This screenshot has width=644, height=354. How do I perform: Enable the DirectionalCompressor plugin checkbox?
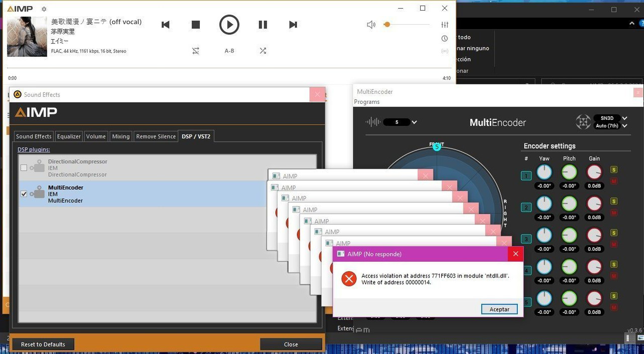(x=24, y=168)
